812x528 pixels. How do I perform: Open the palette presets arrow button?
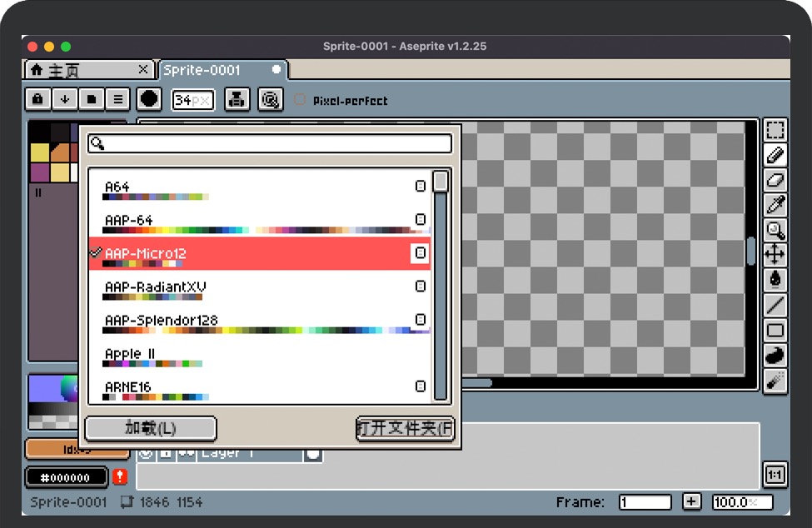65,99
